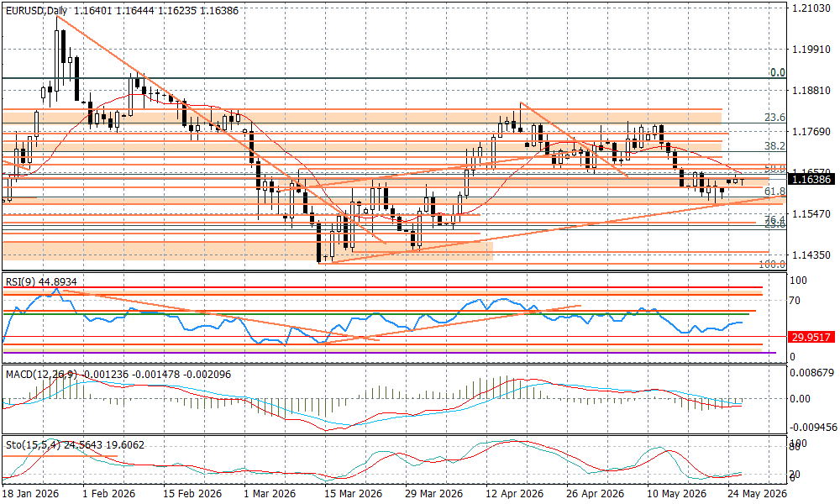Click the 1 Feb 2026 date marker
The image size is (840, 504).
point(108,493)
